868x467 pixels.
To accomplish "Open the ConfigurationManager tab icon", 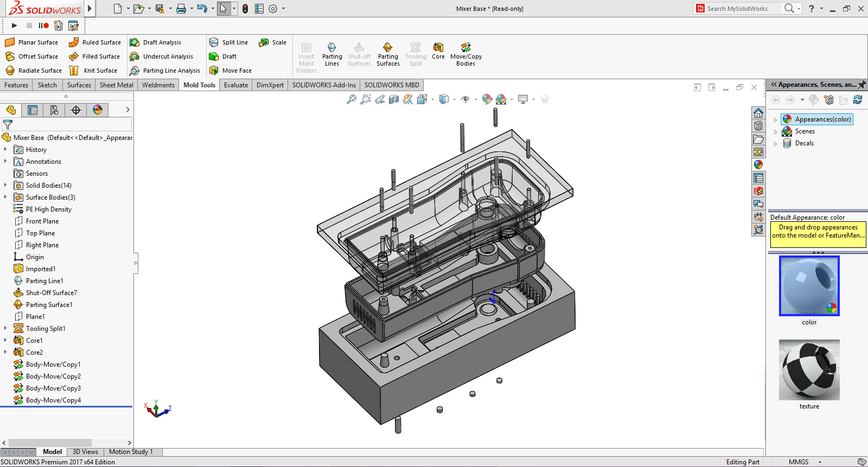I will click(54, 110).
